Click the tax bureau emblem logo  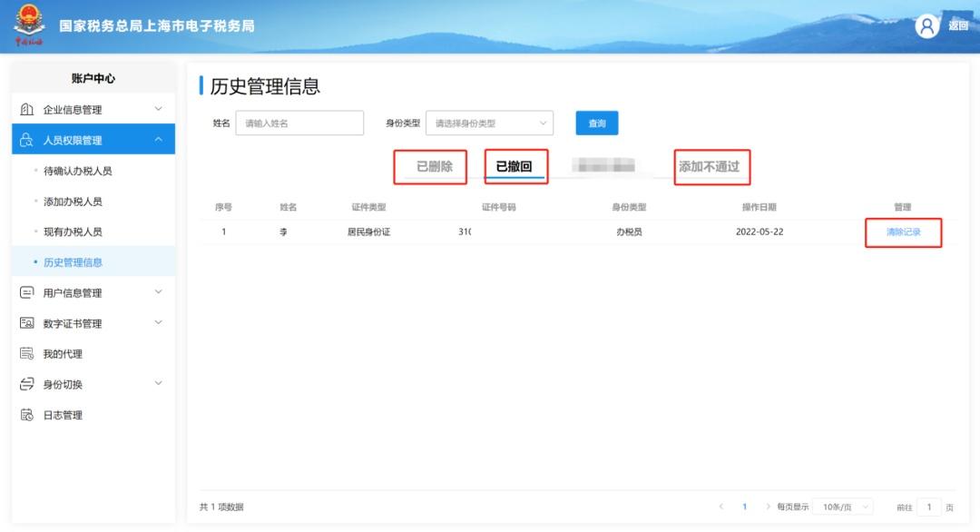[29, 25]
